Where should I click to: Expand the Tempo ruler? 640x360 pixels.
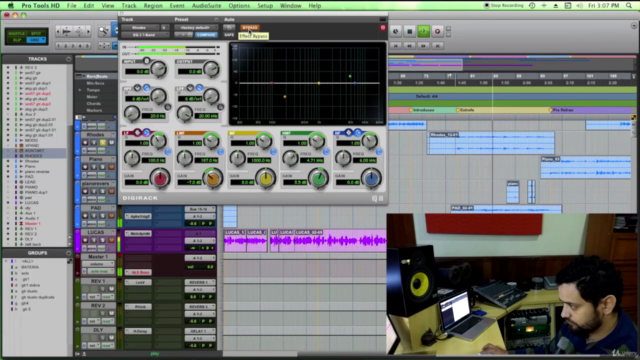pyautogui.click(x=80, y=90)
